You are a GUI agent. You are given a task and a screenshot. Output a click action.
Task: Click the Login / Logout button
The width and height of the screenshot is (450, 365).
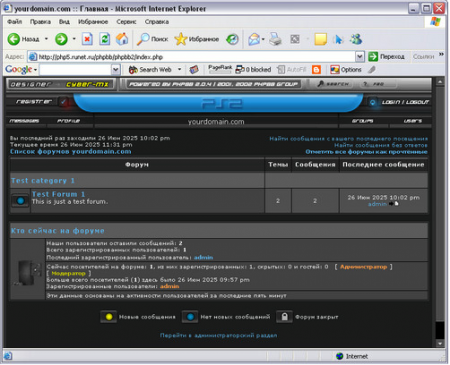pyautogui.click(x=400, y=102)
